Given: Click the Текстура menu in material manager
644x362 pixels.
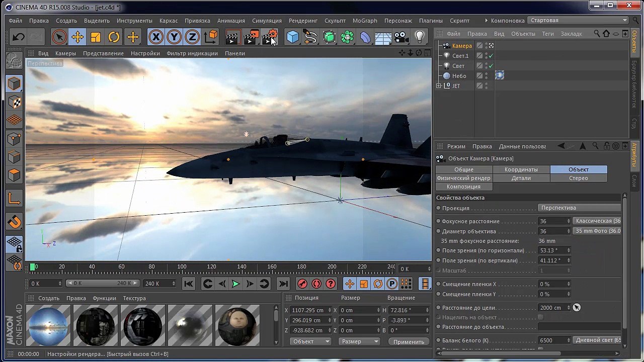Looking at the screenshot, I should pyautogui.click(x=134, y=298).
